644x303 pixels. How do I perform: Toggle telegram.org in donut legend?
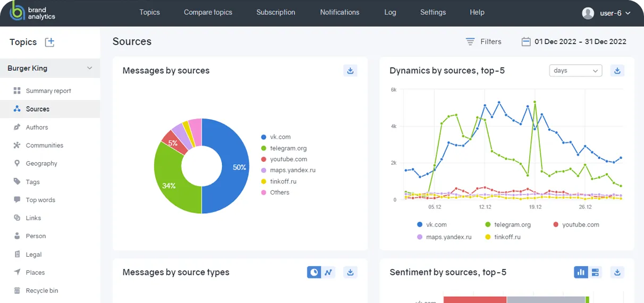pyautogui.click(x=284, y=148)
